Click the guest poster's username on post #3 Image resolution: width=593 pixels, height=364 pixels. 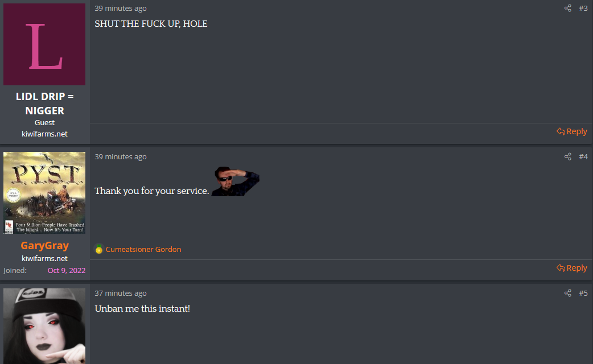pyautogui.click(x=44, y=104)
